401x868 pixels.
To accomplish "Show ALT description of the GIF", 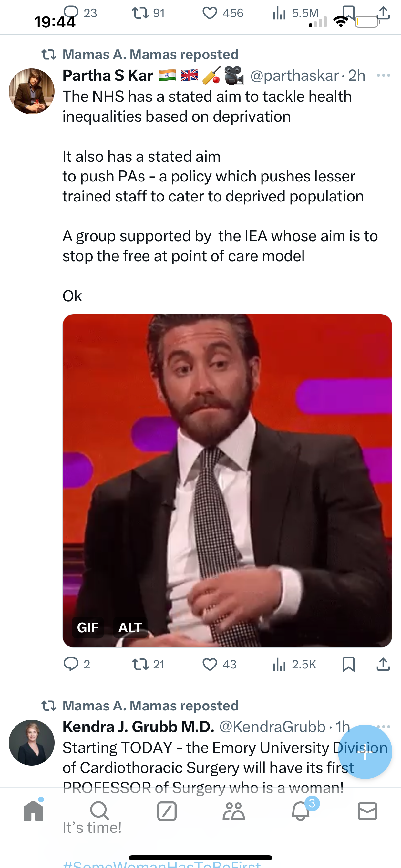I will point(130,627).
